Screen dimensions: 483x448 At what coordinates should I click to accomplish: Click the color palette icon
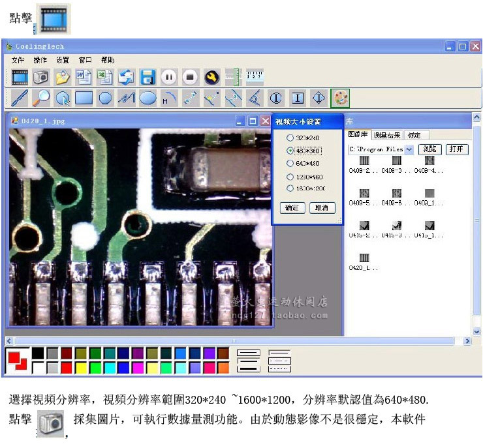click(x=340, y=98)
